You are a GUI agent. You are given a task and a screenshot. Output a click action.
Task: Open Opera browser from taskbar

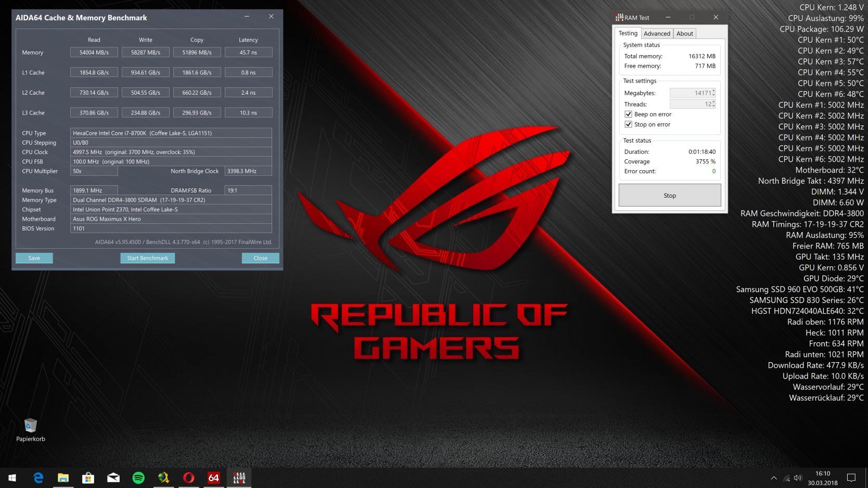[188, 478]
